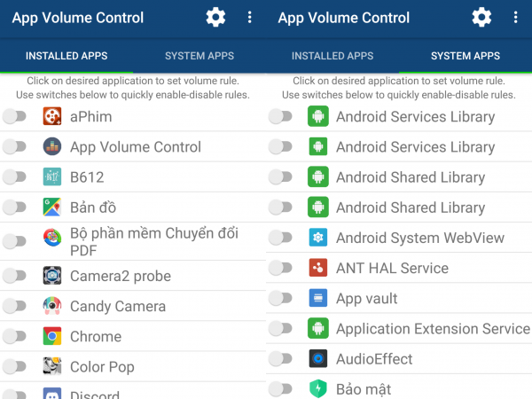Select the B612 app icon
This screenshot has height=399, width=532.
tap(52, 176)
